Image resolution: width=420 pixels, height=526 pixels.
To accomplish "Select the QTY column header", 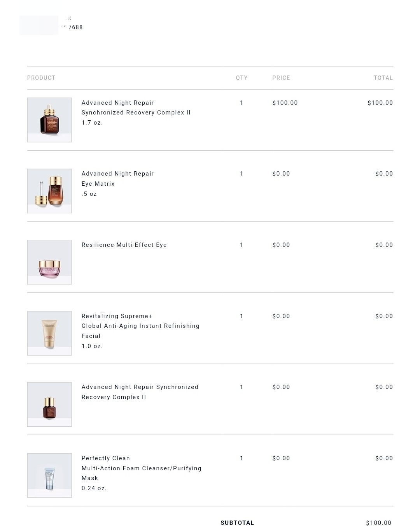I will click(x=241, y=78).
